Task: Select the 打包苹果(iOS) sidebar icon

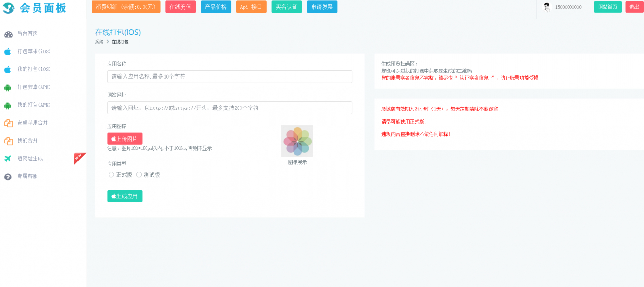Action: [x=7, y=51]
